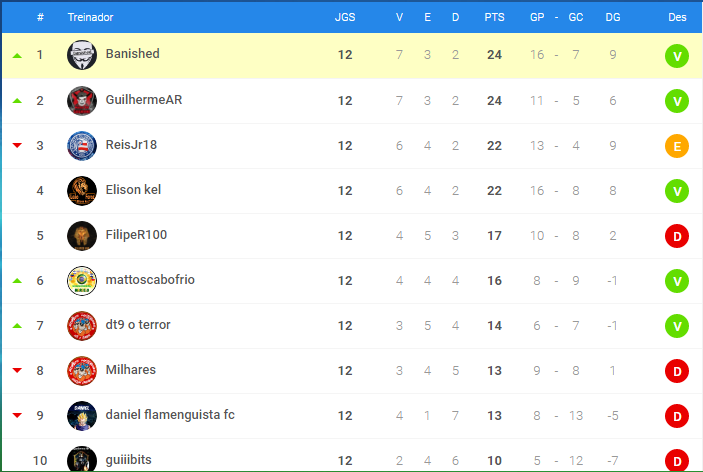Click the orange E badge for ReisJr18

[677, 146]
